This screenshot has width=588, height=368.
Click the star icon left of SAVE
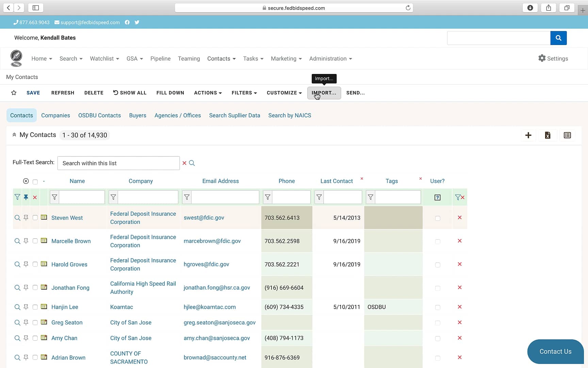pyautogui.click(x=14, y=92)
